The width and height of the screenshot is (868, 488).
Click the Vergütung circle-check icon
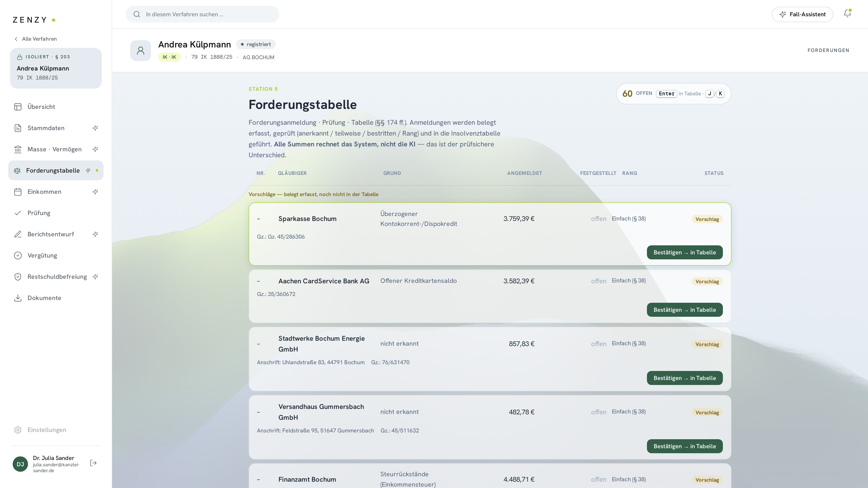click(x=18, y=255)
